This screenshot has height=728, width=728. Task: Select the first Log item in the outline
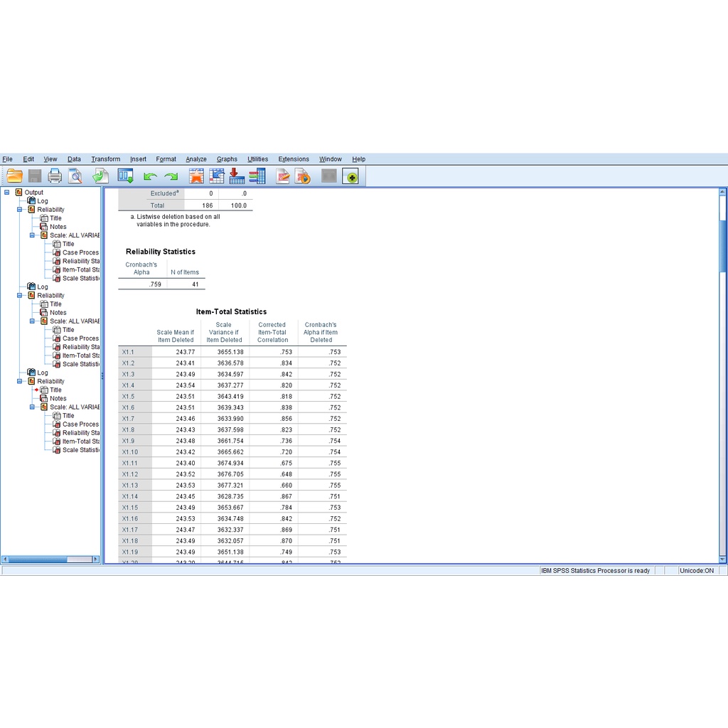click(x=43, y=201)
